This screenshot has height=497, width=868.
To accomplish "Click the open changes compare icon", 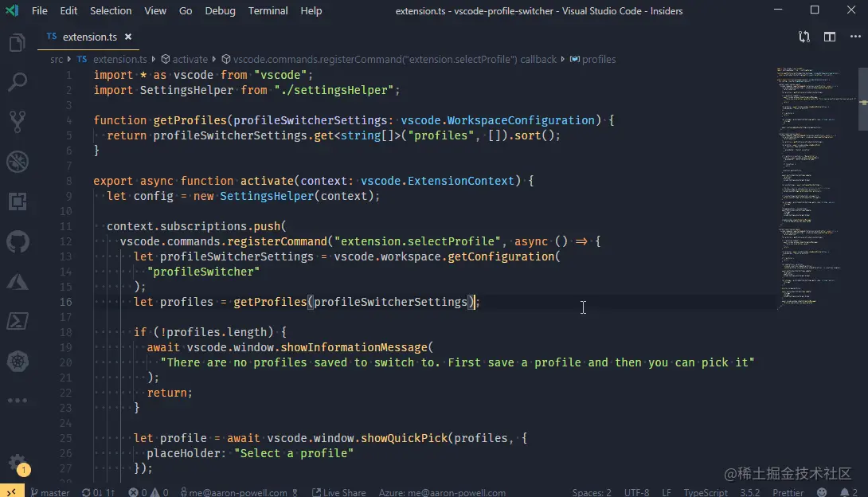I will tap(803, 37).
